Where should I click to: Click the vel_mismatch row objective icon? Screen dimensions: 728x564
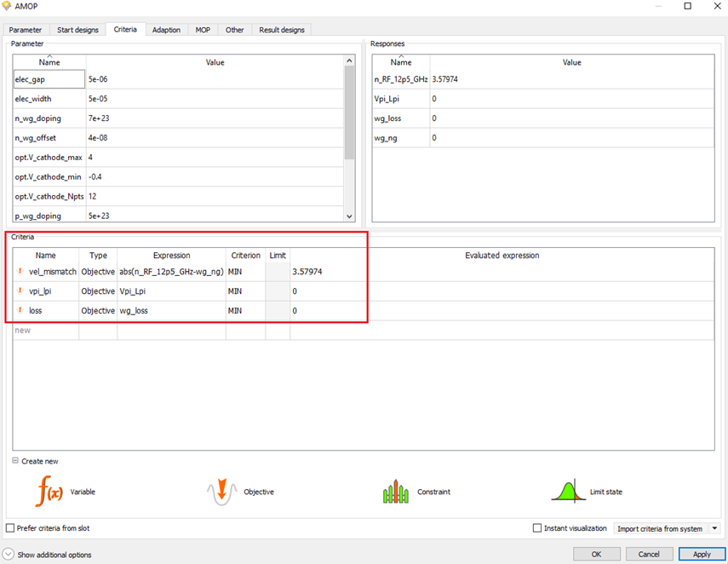click(21, 272)
